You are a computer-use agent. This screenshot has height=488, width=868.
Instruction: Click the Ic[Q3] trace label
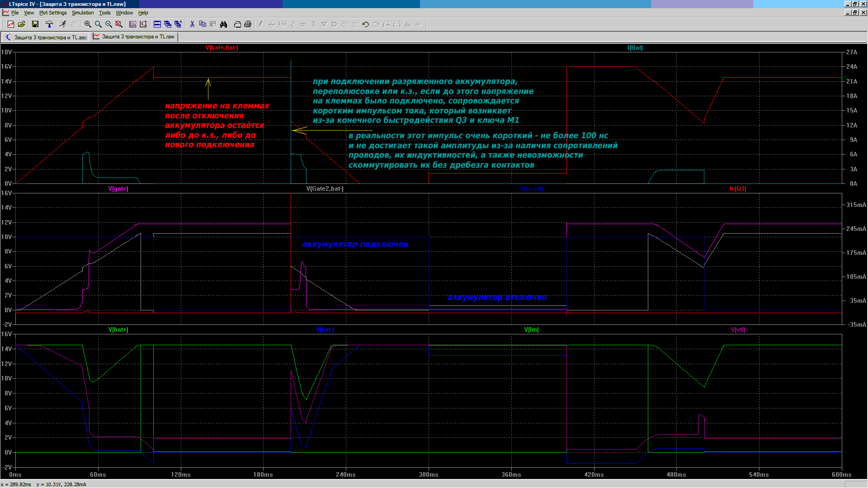738,188
